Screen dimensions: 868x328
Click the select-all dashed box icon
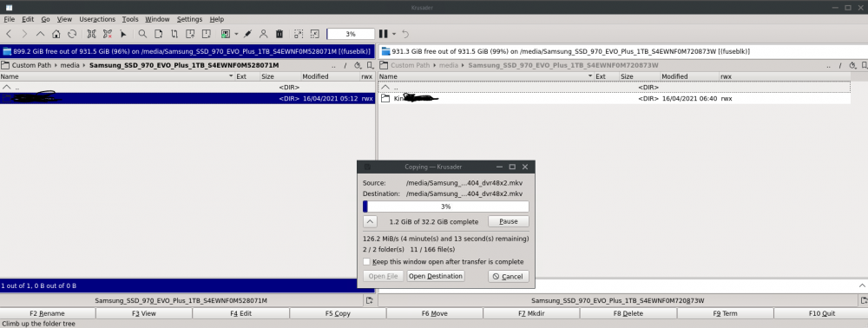tap(299, 34)
